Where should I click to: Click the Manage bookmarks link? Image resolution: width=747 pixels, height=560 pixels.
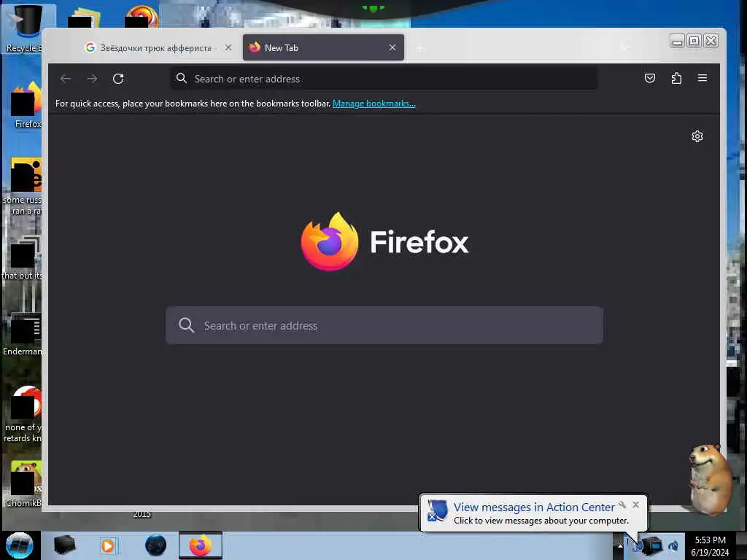374,104
